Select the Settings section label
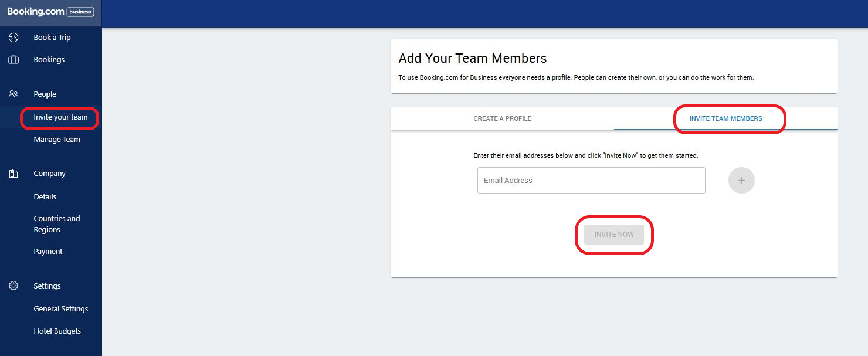Image resolution: width=868 pixels, height=356 pixels. click(x=47, y=286)
